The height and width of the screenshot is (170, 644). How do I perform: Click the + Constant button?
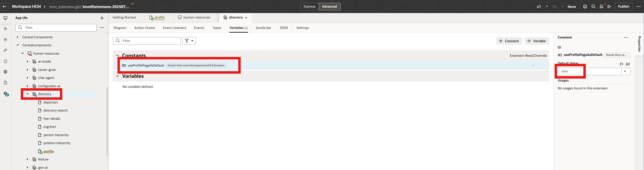coord(509,41)
